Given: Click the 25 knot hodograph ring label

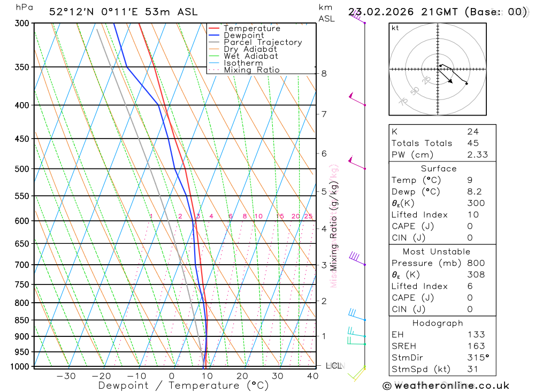Looking at the screenshot, I should (x=426, y=80).
